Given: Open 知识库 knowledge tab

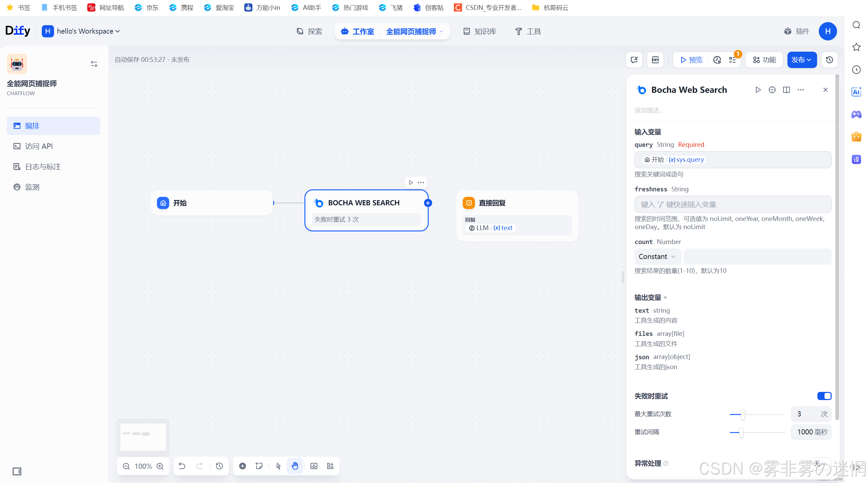Looking at the screenshot, I should click(x=480, y=32).
